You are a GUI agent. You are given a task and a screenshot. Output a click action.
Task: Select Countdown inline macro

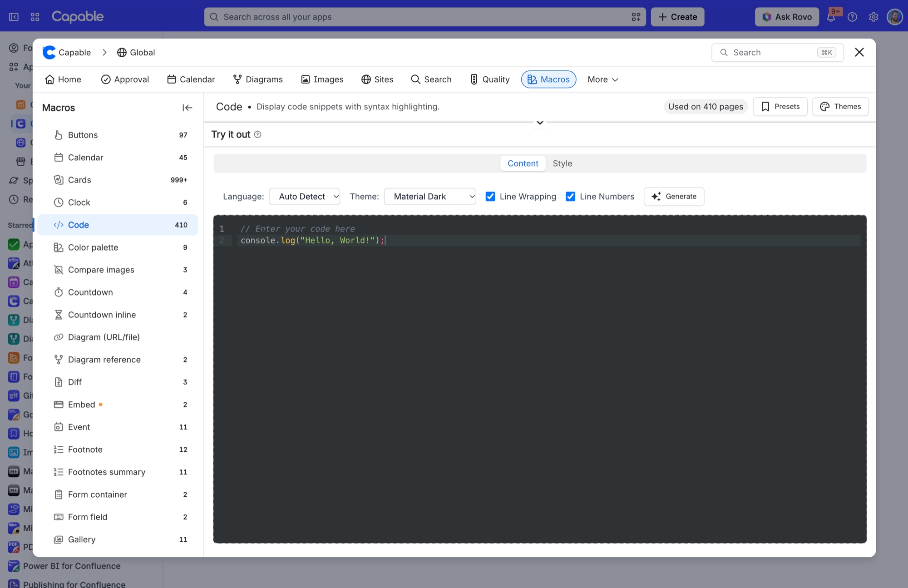[x=118, y=315]
